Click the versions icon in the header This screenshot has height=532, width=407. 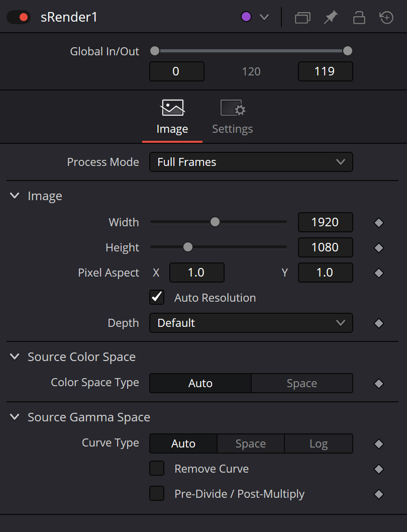pos(302,17)
